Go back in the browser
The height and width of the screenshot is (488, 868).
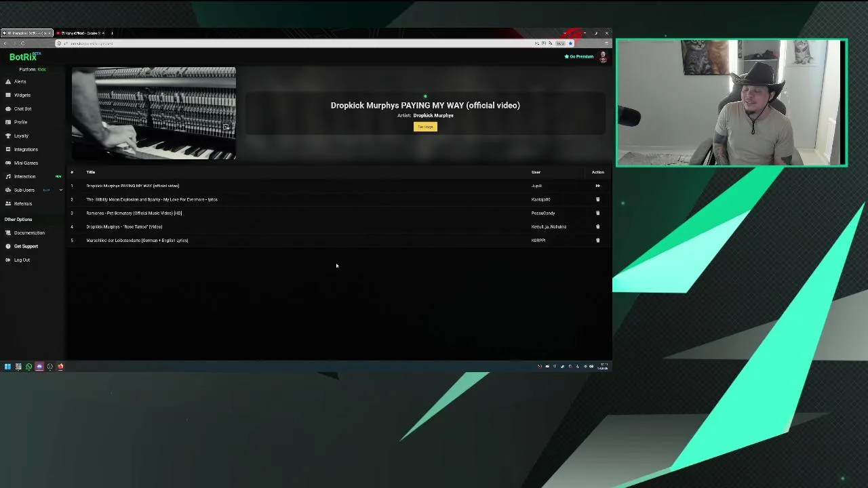point(5,43)
